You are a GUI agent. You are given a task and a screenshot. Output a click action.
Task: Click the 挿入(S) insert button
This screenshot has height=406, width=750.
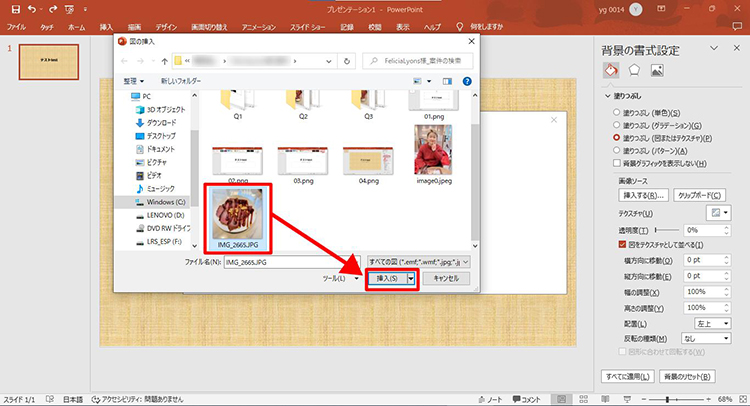385,279
